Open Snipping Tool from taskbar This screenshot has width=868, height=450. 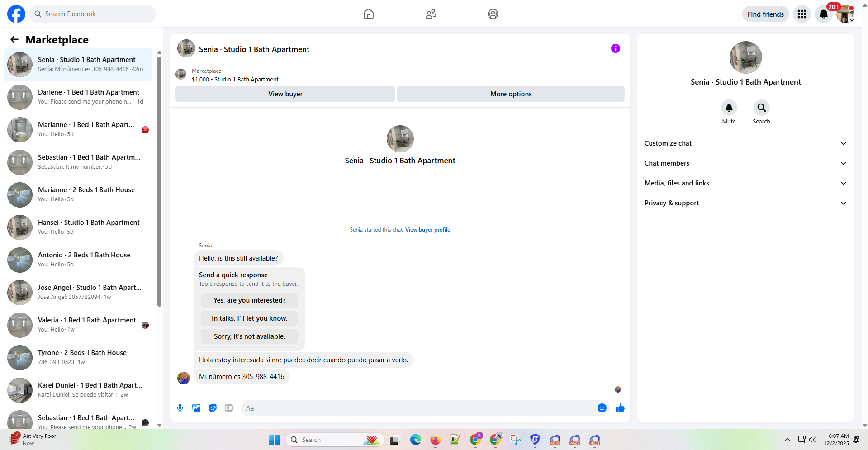tap(515, 440)
